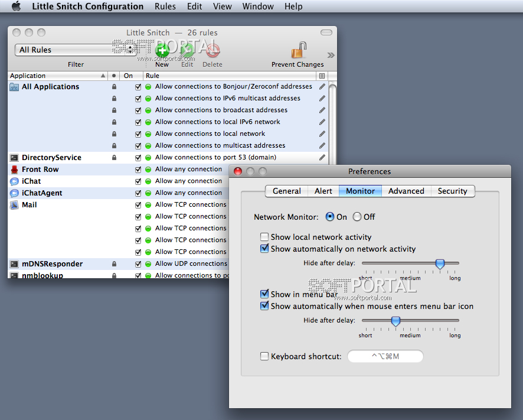Set Network Monitor to Off

(x=357, y=217)
